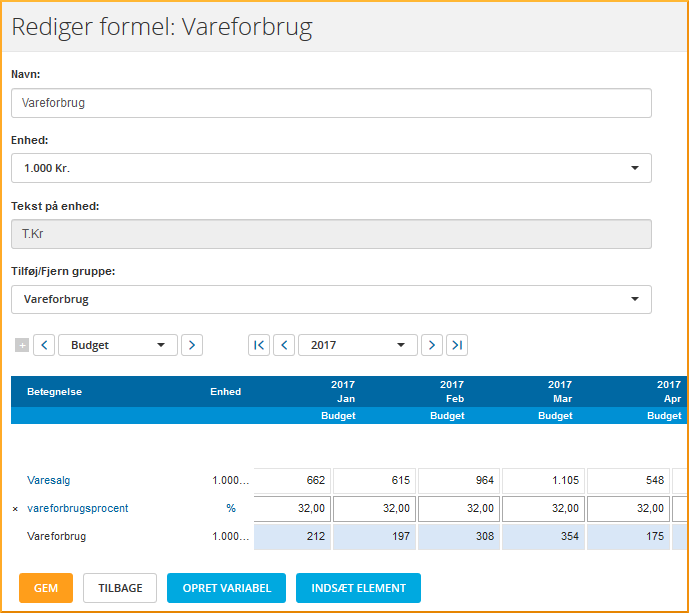The image size is (689, 613).
Task: Step forward one year from 2017
Action: 432,345
